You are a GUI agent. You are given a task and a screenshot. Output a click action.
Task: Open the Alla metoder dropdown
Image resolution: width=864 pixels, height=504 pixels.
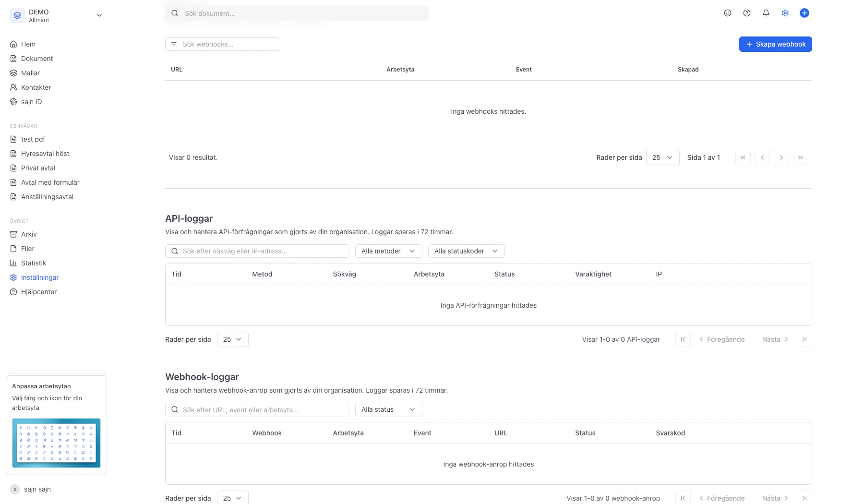point(388,251)
